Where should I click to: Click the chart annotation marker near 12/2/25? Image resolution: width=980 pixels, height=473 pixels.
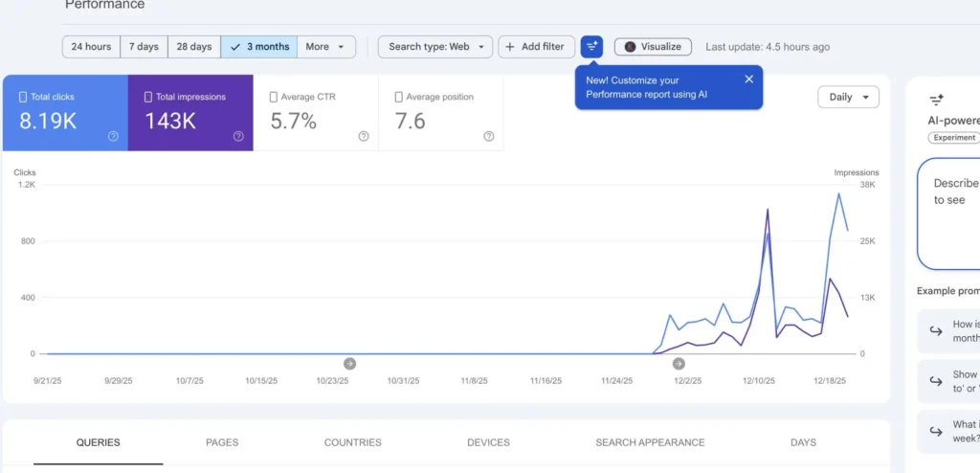pos(679,363)
